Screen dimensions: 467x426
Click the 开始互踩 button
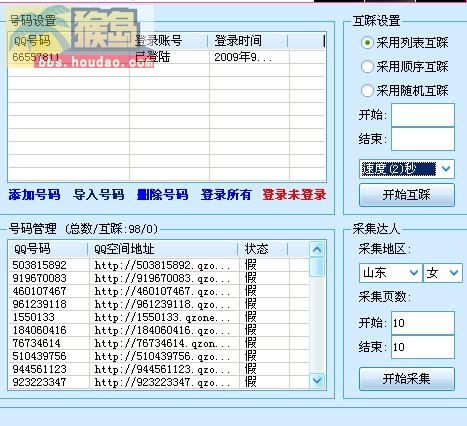coord(407,195)
